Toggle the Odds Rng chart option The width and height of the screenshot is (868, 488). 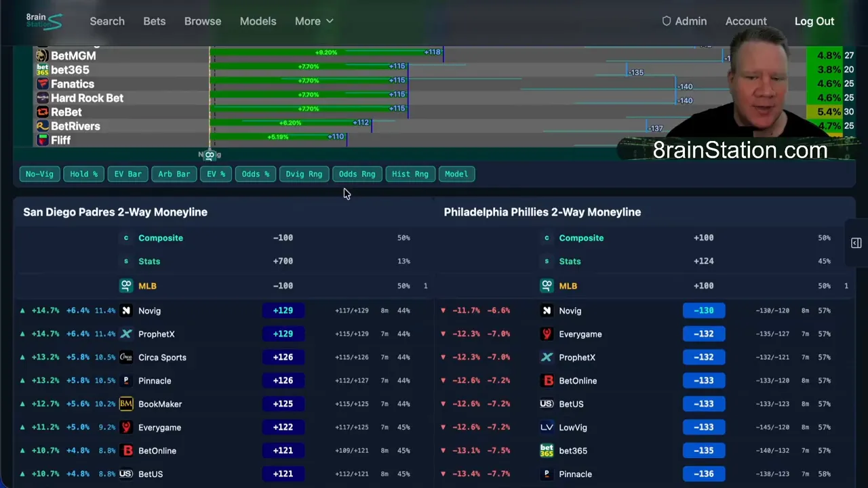click(357, 174)
